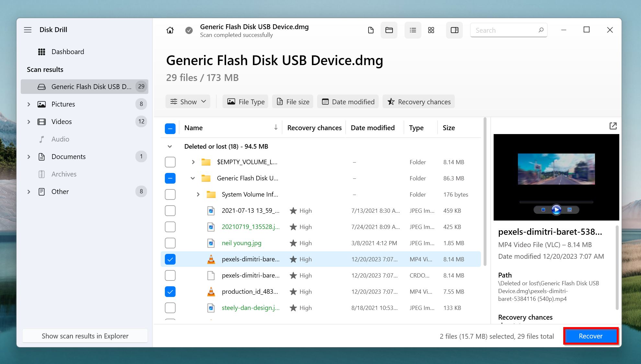Check the neil young.jpg checkbox

[170, 243]
